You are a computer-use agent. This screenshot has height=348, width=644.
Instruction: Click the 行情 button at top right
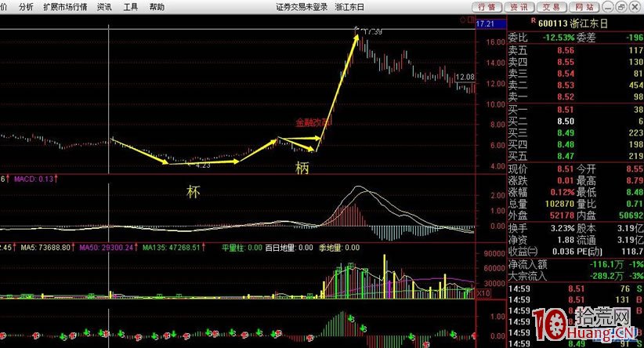pyautogui.click(x=487, y=7)
